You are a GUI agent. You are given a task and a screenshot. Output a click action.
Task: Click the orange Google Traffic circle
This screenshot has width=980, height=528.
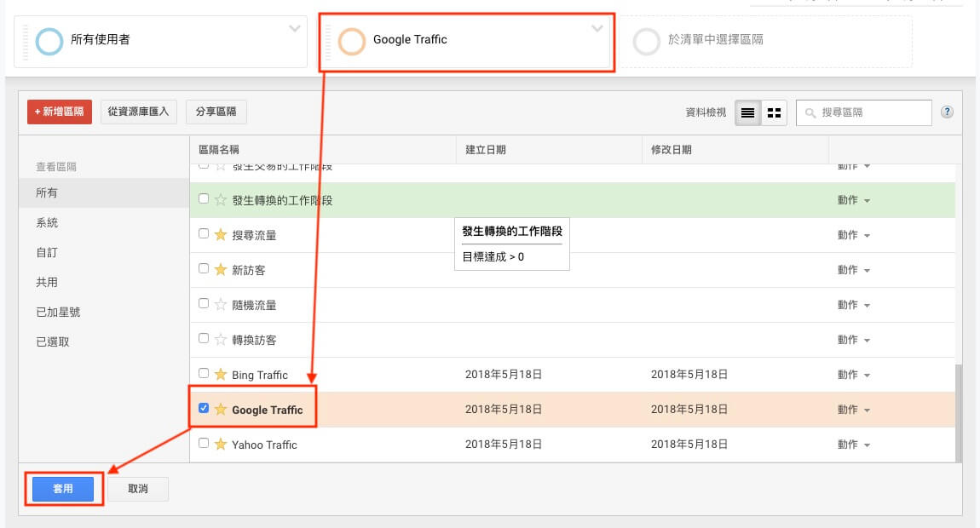[x=352, y=41]
